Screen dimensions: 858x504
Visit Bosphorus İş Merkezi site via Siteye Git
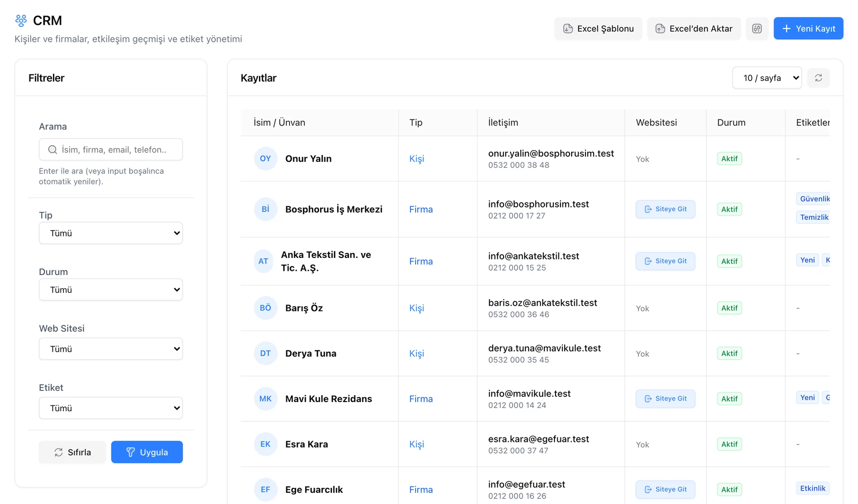665,209
